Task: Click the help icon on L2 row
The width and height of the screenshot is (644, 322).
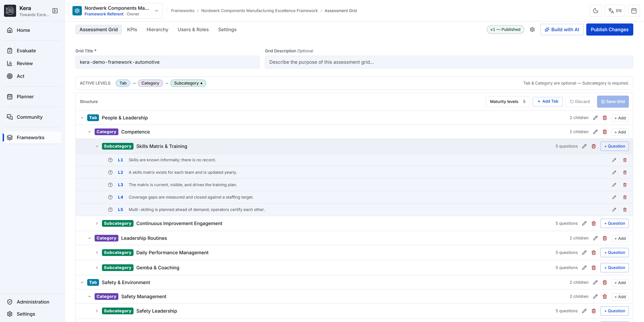Action: 110,172
